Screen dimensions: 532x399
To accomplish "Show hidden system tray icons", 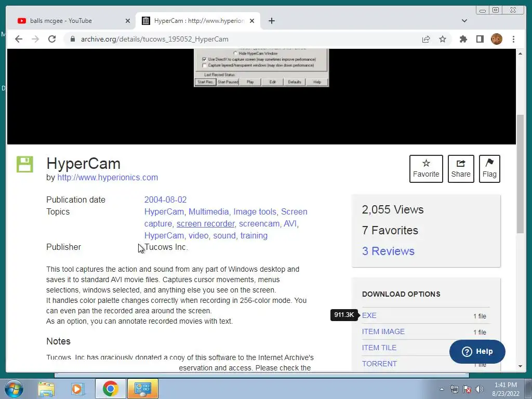I will 442,389.
